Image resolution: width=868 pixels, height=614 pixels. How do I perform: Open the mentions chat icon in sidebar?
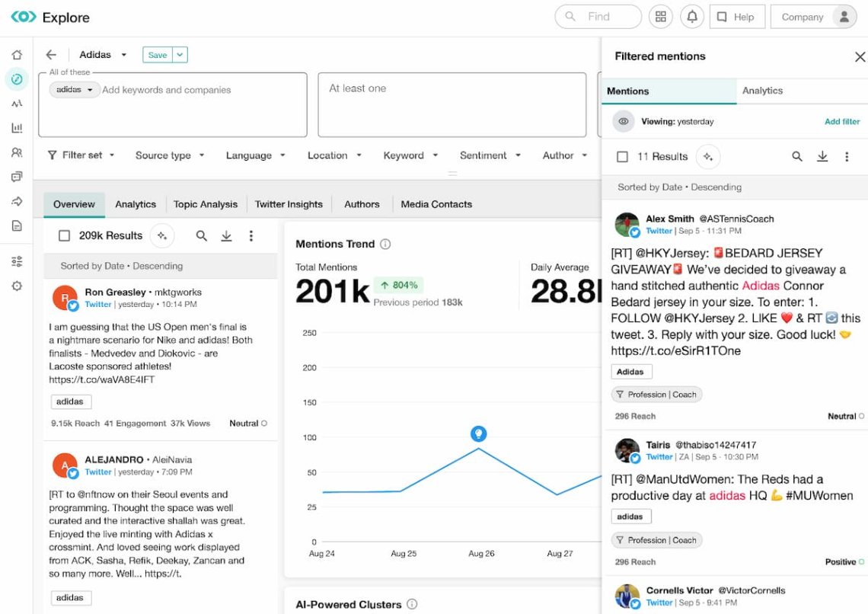(x=17, y=176)
